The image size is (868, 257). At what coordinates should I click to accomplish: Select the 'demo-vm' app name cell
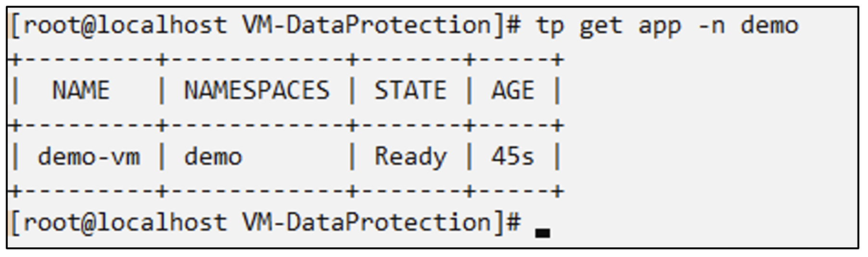coord(89,157)
